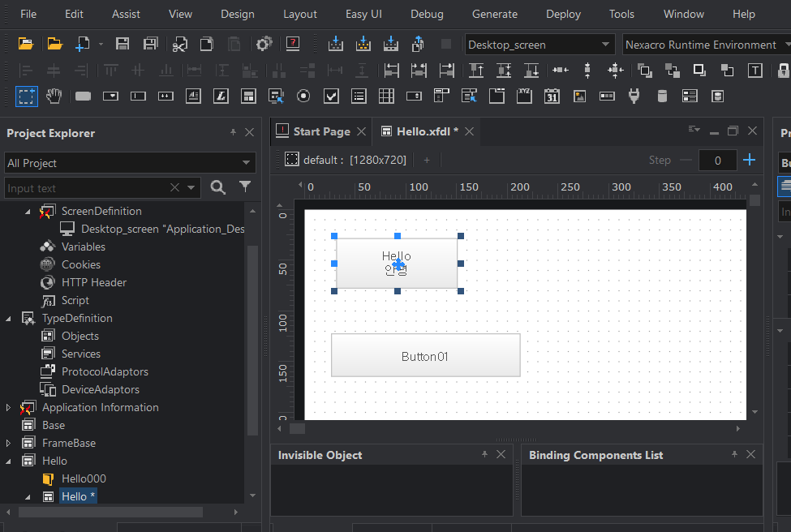Collapse the TypeDefinition tree node
791x532 pixels.
(8, 319)
